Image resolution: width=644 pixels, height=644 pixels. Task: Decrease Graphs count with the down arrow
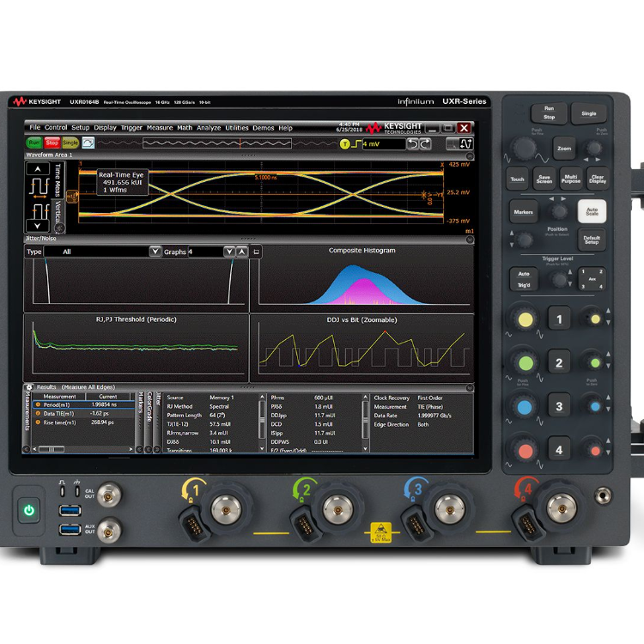point(229,252)
